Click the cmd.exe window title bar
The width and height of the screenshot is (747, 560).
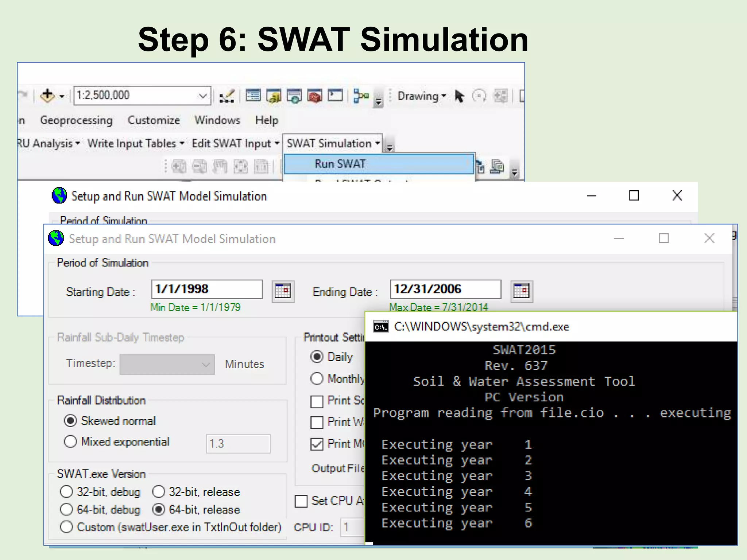click(x=551, y=327)
